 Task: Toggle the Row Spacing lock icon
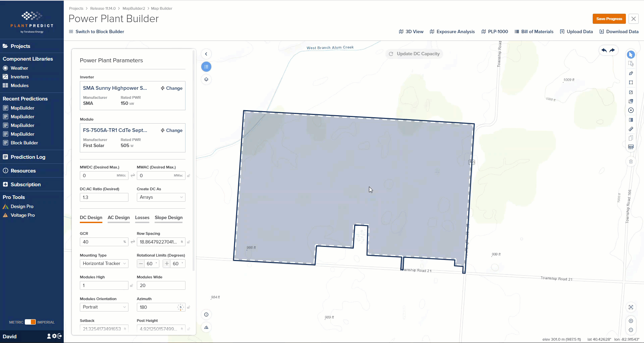click(189, 242)
